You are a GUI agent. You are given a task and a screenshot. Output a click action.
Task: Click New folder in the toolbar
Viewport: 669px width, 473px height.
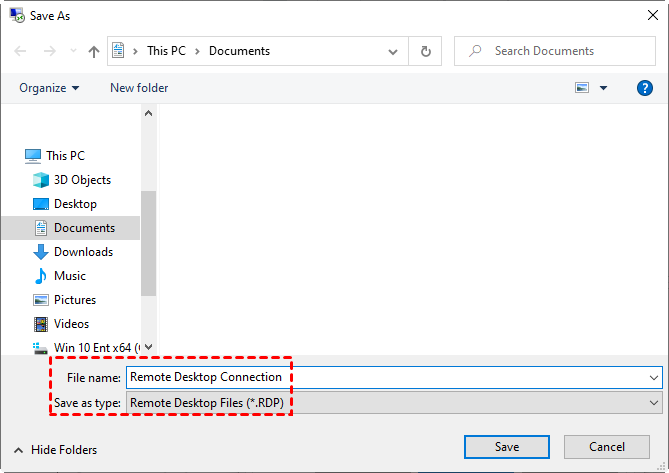click(139, 88)
